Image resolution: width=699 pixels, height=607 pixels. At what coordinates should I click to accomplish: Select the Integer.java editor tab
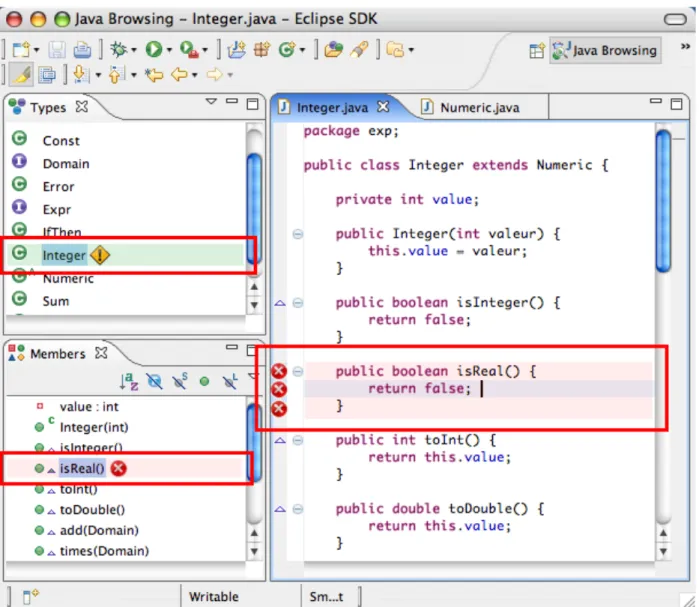pos(333,107)
